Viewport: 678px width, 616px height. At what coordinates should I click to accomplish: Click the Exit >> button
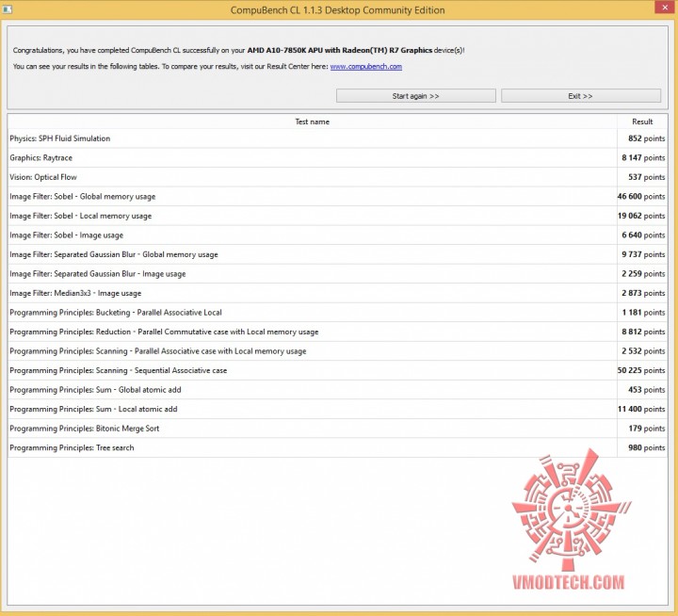tap(581, 96)
